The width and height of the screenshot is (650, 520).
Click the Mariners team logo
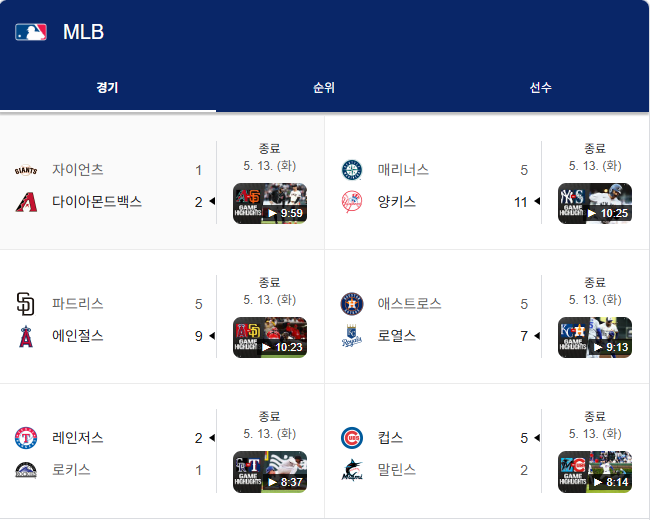coord(352,170)
